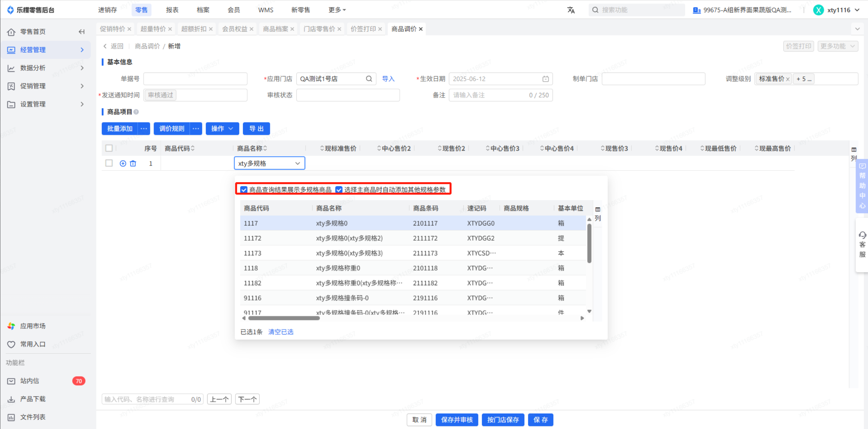
Task: Click 保存并审核 button
Action: coord(457,420)
